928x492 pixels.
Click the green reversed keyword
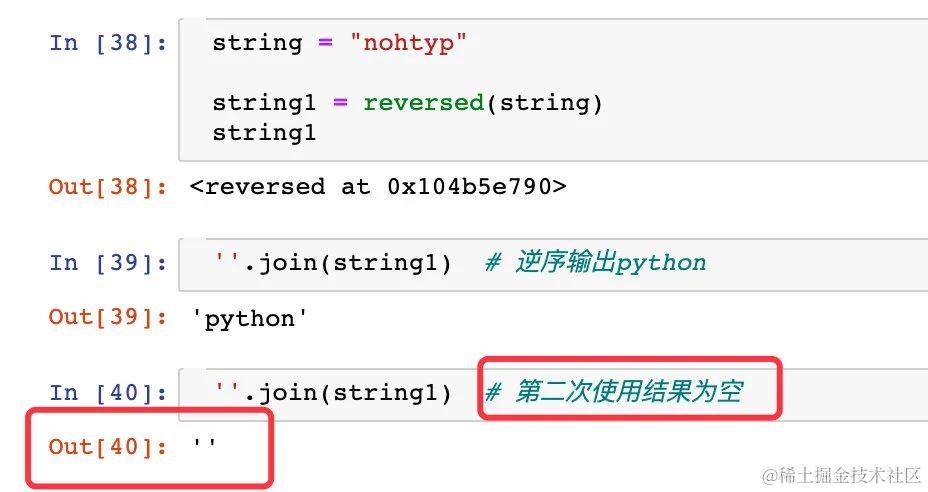[424, 103]
